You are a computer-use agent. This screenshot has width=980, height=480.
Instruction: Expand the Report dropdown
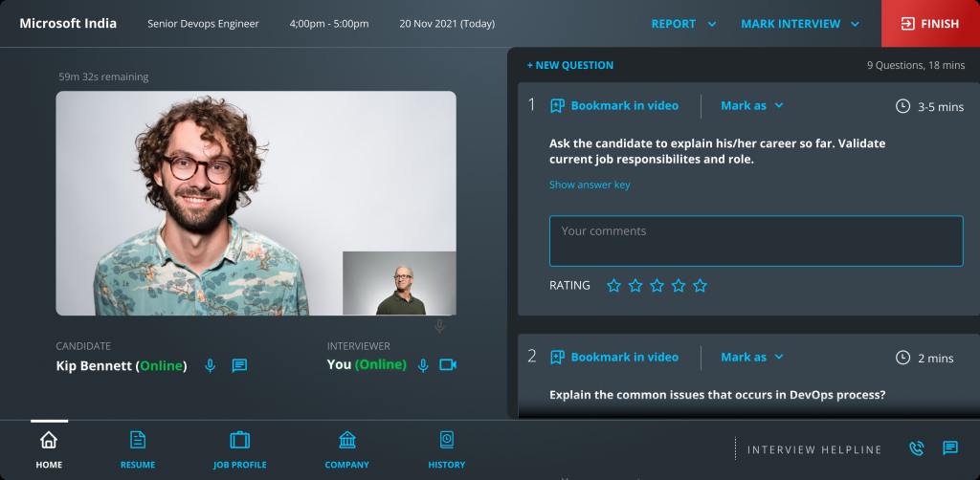click(683, 24)
